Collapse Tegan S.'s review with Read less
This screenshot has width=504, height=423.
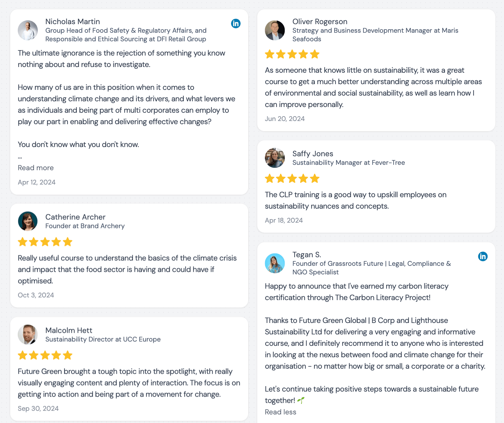[281, 412]
